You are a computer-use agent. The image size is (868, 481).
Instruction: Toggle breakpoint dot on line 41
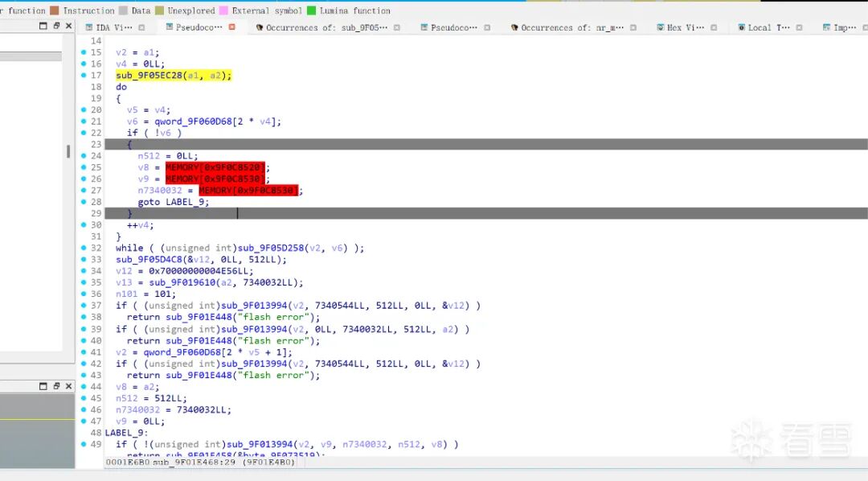(84, 351)
